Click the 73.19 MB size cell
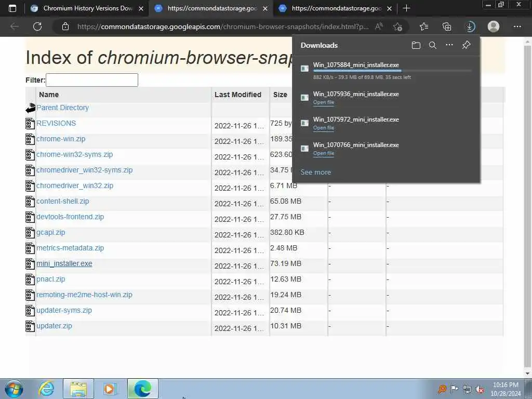532x399 pixels. click(286, 263)
